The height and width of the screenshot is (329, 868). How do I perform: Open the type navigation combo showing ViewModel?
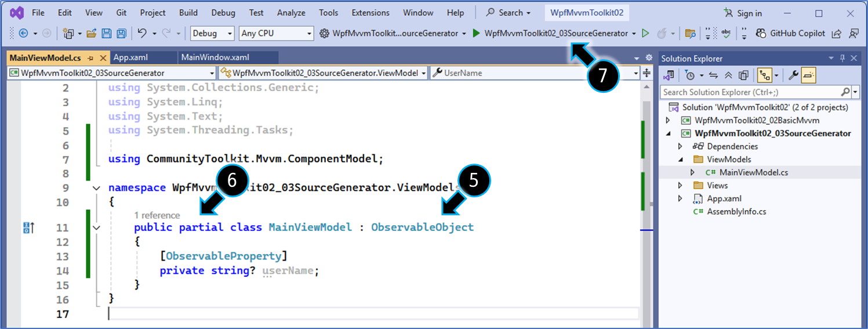click(324, 73)
